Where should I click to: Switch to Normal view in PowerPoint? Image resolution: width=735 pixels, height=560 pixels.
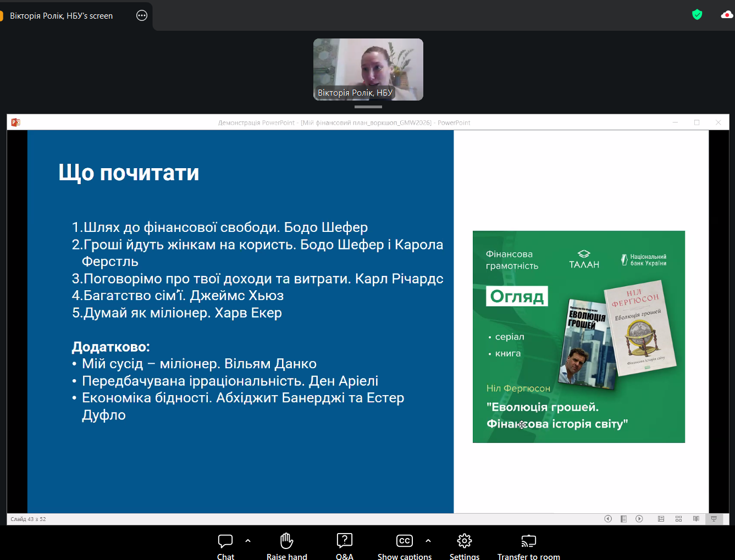tap(661, 519)
